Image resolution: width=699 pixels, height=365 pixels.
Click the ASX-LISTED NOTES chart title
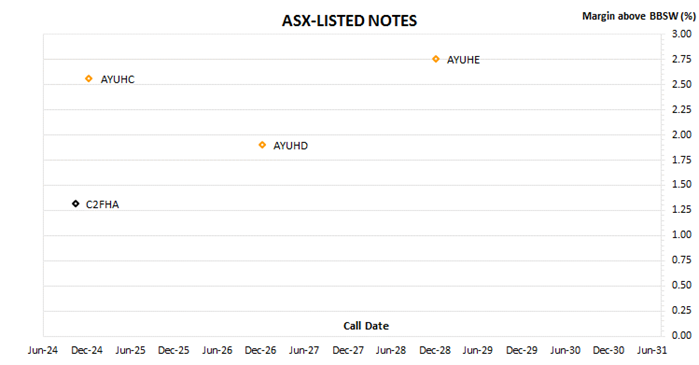click(x=349, y=21)
